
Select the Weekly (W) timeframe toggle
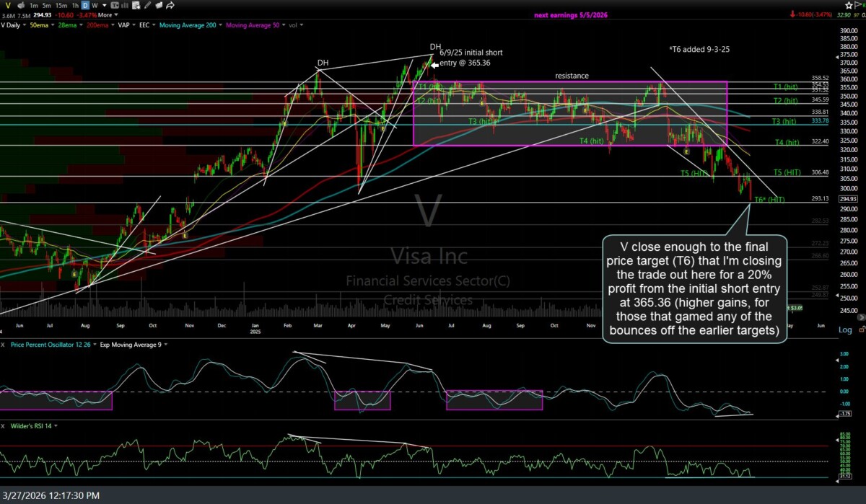click(x=95, y=5)
